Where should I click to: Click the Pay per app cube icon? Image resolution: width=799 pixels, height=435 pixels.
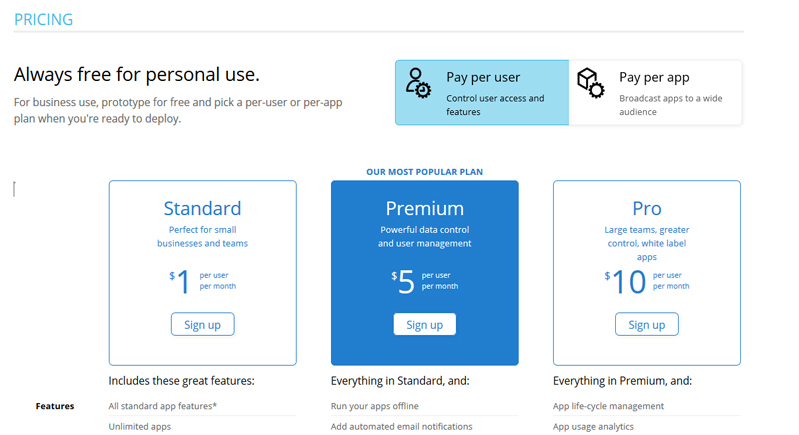click(591, 83)
